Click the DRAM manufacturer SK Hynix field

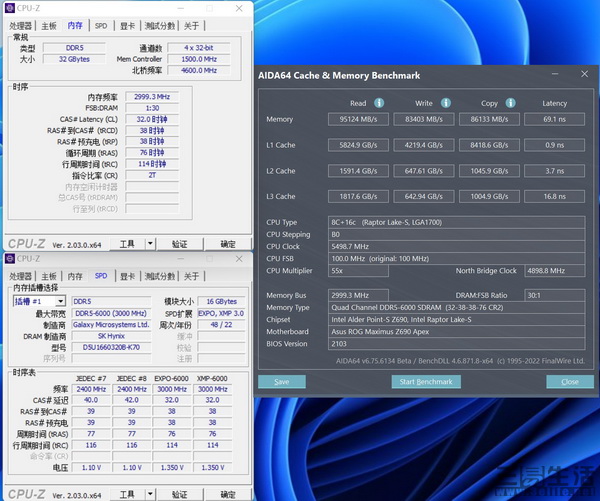click(111, 336)
